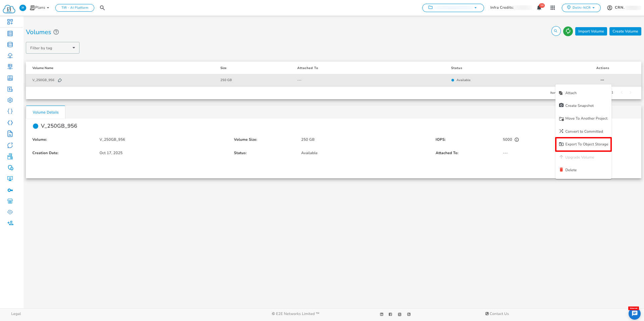Open the chat support bubble icon

[634, 314]
